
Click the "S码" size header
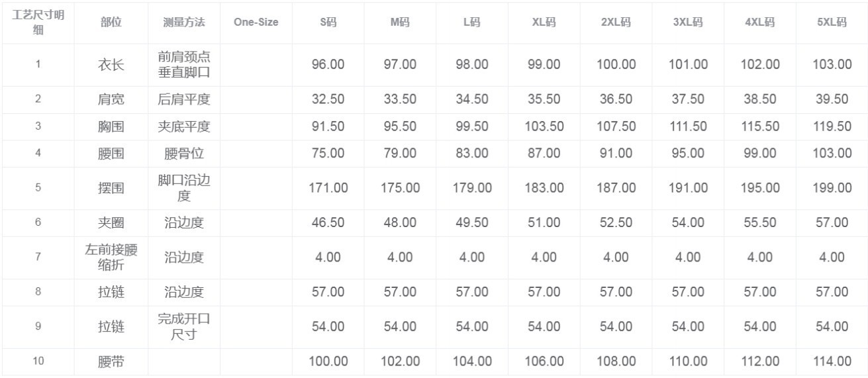tap(328, 22)
